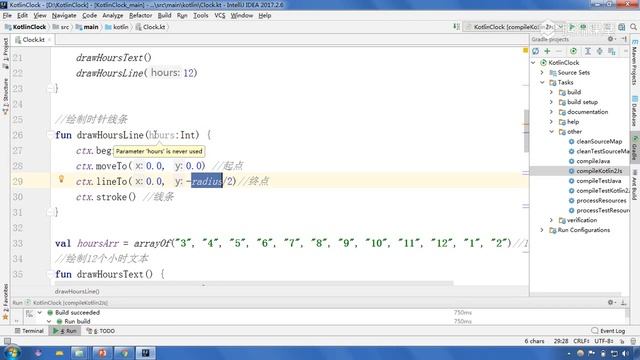Screen dimensions: 640x360
Task: Switch to the Clock.kt editor tab
Action: tap(33, 40)
